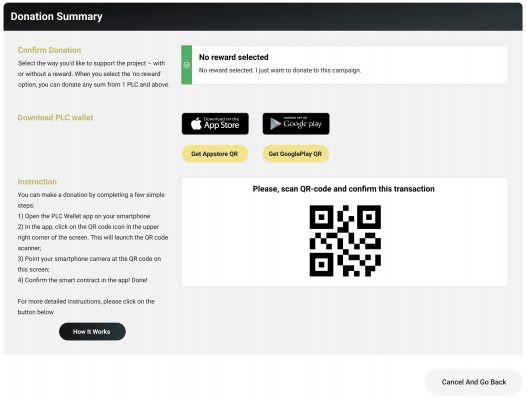Viewport: 527px width, 400px height.
Task: Click the transaction QR code image
Action: coord(345,241)
